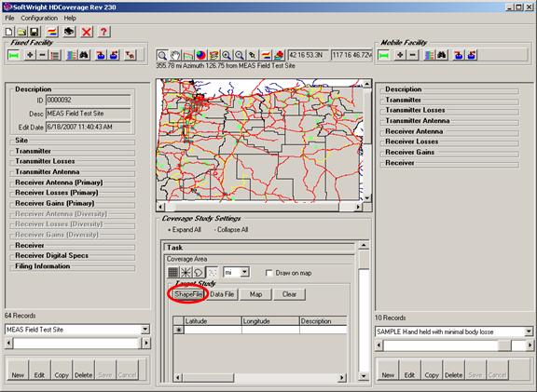This screenshot has width=537, height=392.
Task: Click the Mobile Facility record slider thumb
Action: 504,345
